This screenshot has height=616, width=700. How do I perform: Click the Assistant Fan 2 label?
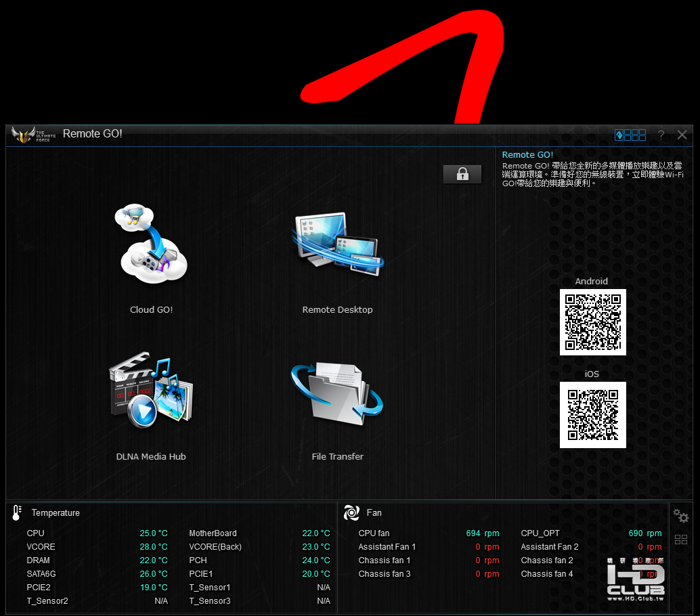[550, 547]
